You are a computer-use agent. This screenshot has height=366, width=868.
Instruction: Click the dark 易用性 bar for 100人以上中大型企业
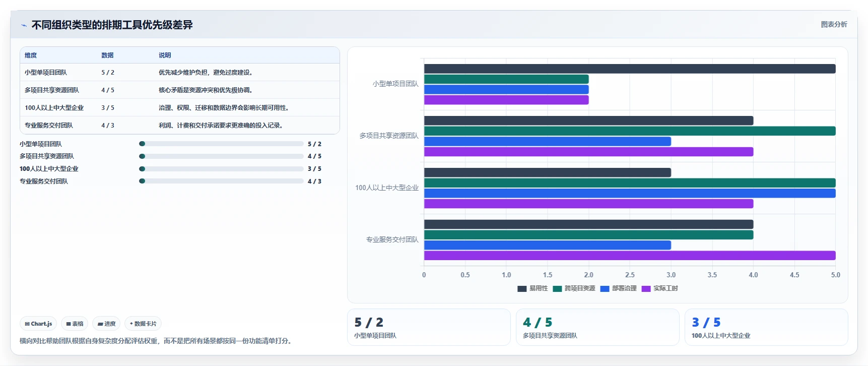point(548,172)
